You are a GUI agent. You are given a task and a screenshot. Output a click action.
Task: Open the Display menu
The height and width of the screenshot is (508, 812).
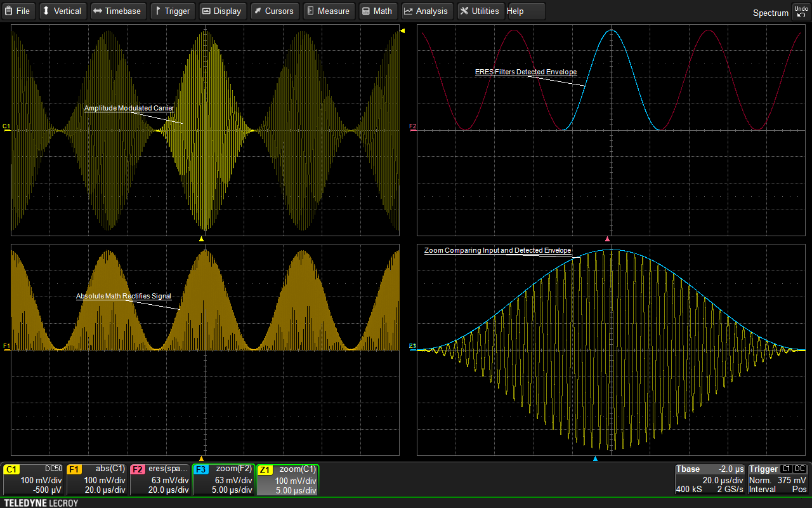tap(222, 11)
